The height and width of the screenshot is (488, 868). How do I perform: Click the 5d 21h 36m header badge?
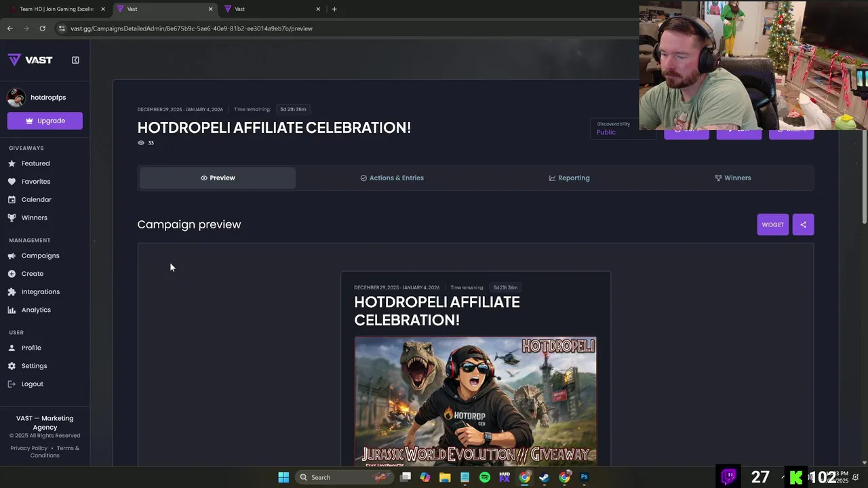coord(293,109)
